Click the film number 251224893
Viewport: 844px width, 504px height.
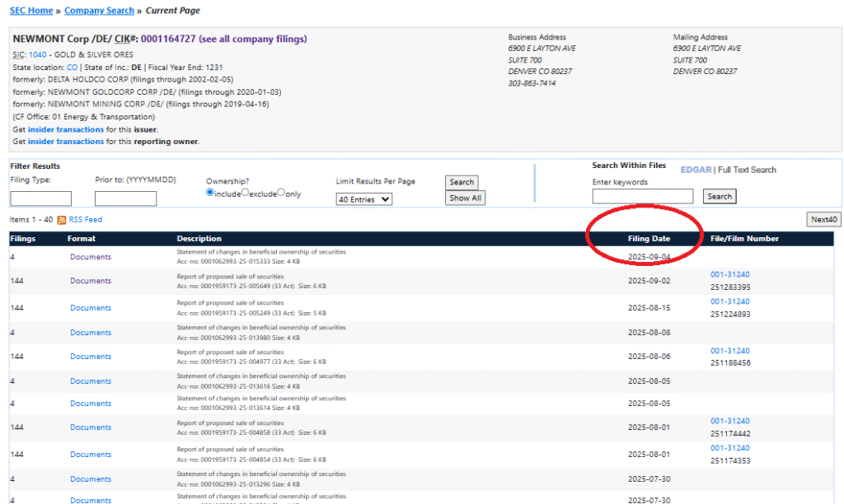[x=730, y=314]
